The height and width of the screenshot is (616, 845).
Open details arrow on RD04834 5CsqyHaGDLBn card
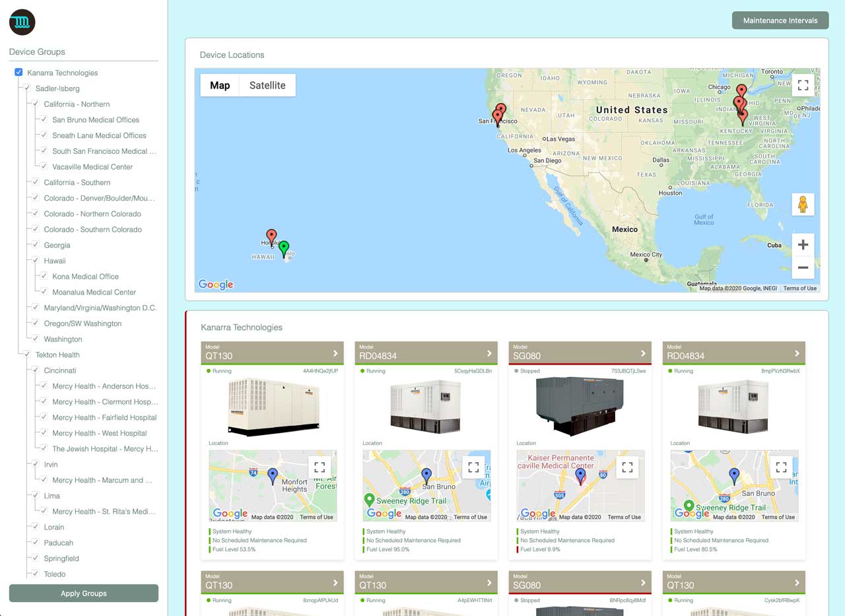(489, 353)
